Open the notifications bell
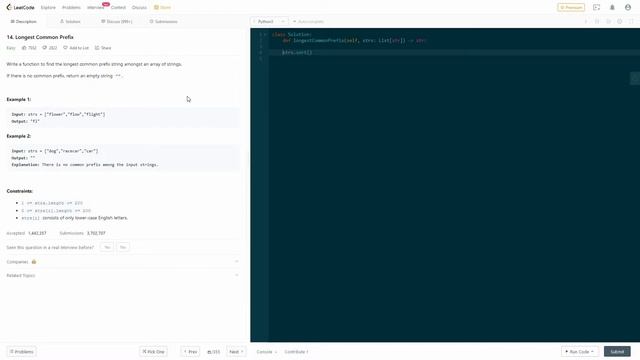The width and height of the screenshot is (640, 360). [612, 7]
